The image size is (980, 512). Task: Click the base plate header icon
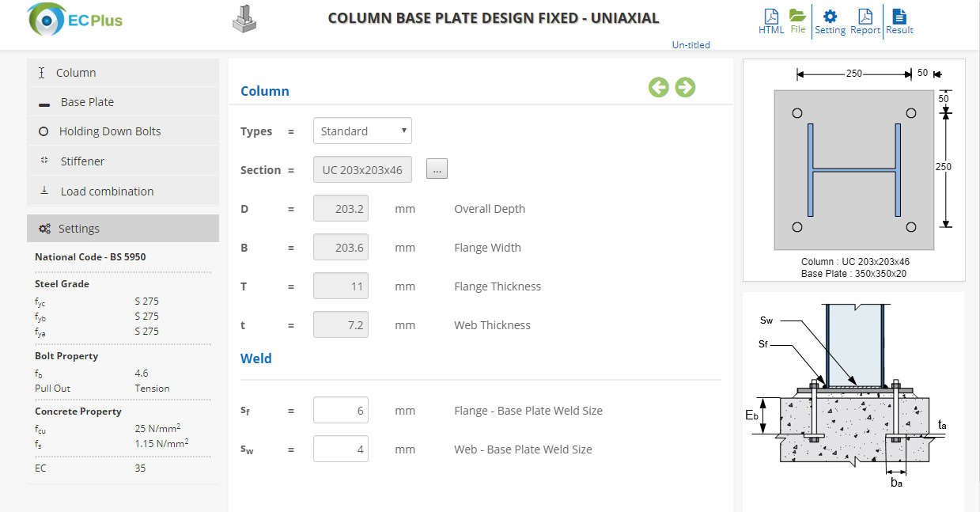244,19
